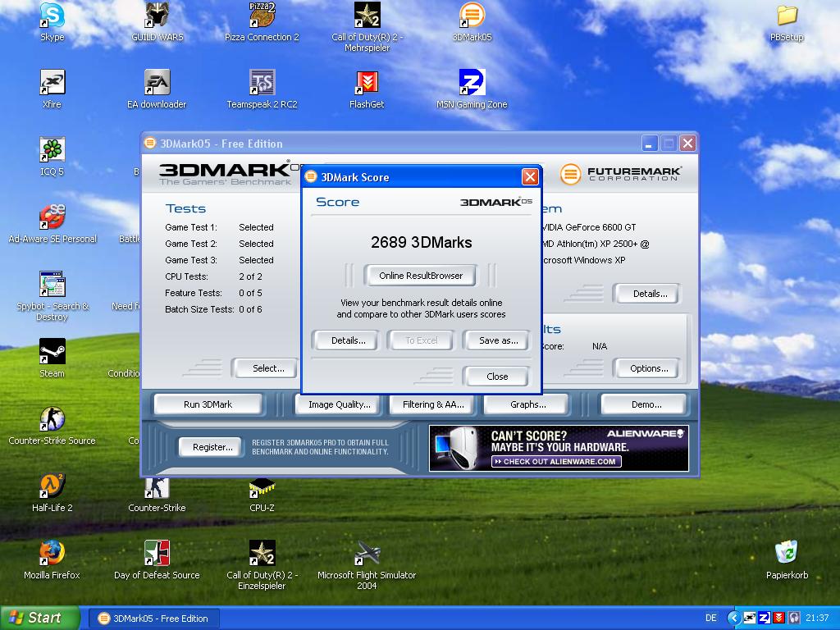840x630 pixels.
Task: Click the Online ResultBrowser button
Action: click(x=421, y=276)
